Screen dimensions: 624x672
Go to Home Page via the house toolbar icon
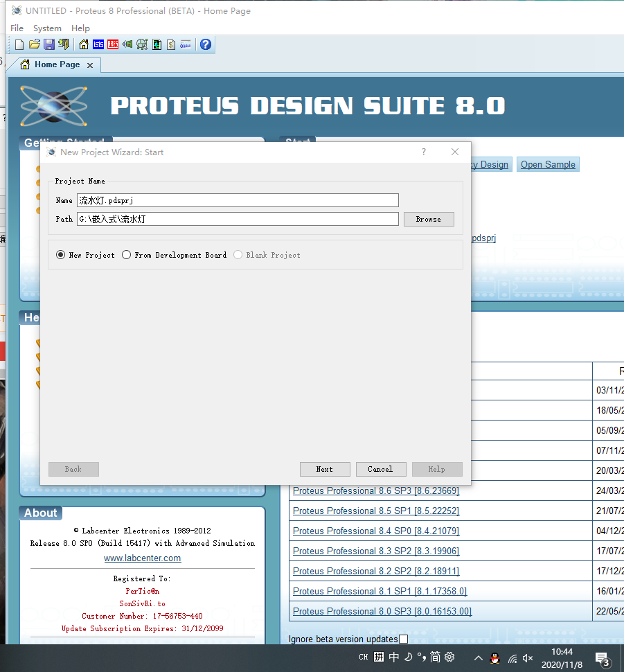pos(84,44)
